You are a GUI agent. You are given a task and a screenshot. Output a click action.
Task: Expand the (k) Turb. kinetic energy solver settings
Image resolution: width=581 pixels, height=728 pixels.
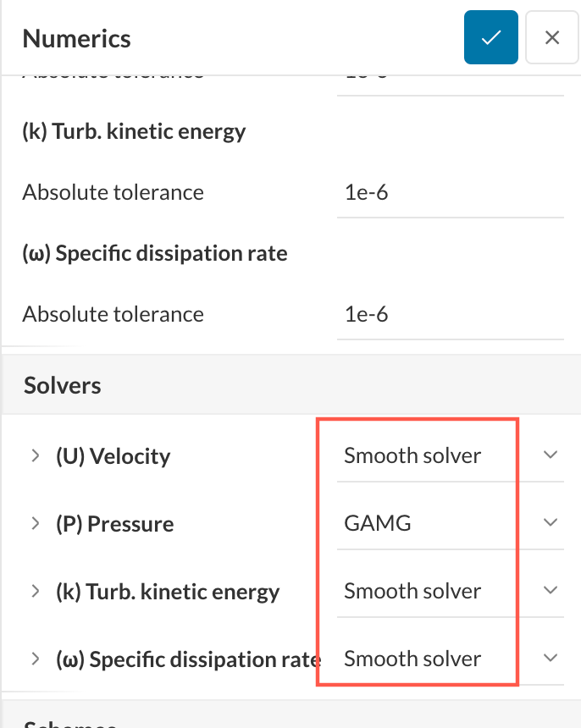(x=35, y=590)
